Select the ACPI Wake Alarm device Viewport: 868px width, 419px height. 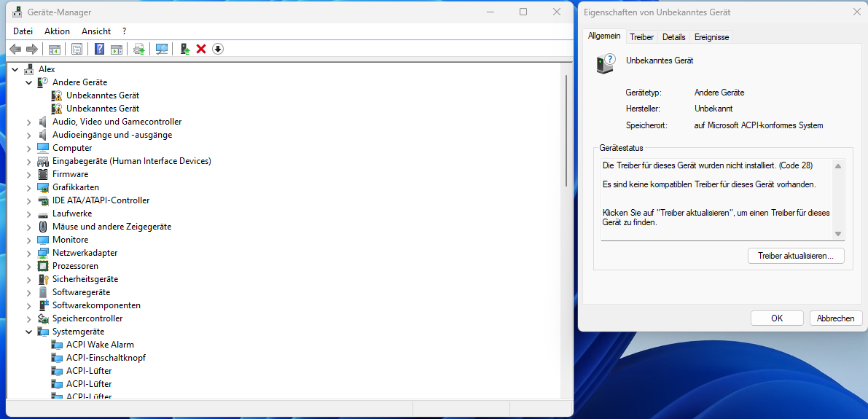pos(100,344)
